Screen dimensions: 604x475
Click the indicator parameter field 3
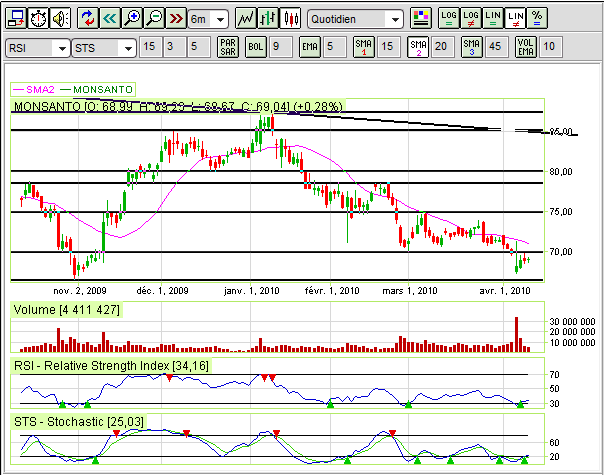point(174,47)
